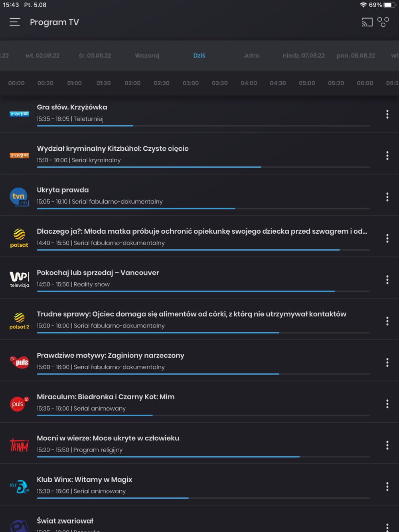399x532 pixels.
Task: Select the WP telewizja channel logo
Action: click(19, 280)
